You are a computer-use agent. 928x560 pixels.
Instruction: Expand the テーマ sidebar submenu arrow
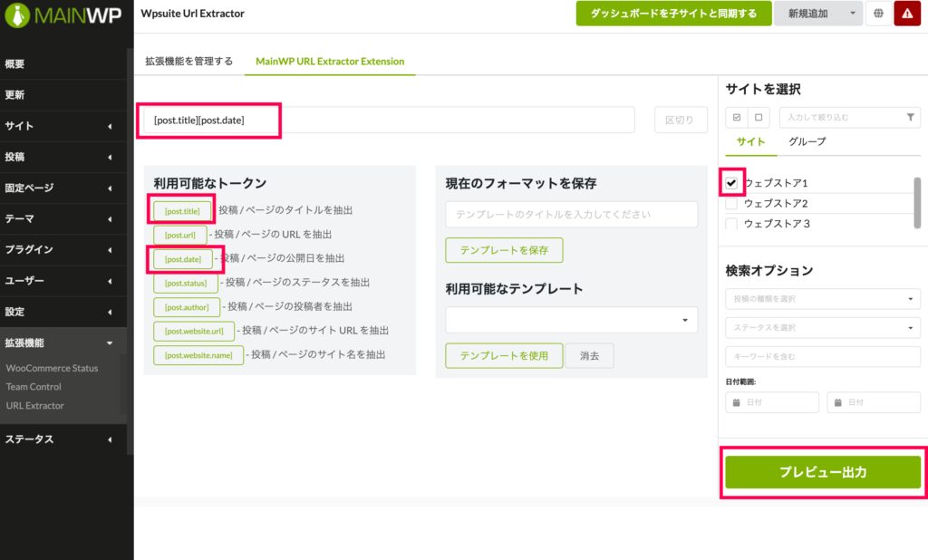tap(110, 219)
